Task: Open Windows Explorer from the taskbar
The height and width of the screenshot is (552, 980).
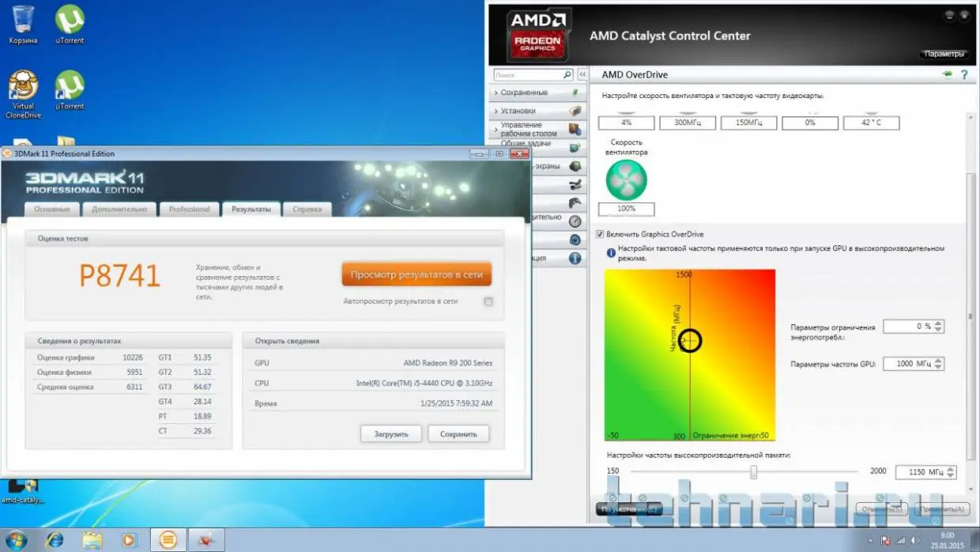Action: [92, 540]
